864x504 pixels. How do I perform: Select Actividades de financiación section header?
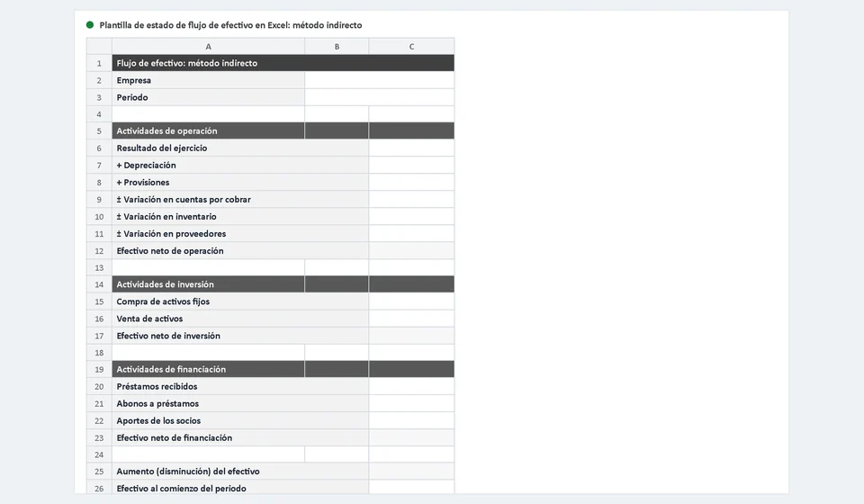pos(283,369)
